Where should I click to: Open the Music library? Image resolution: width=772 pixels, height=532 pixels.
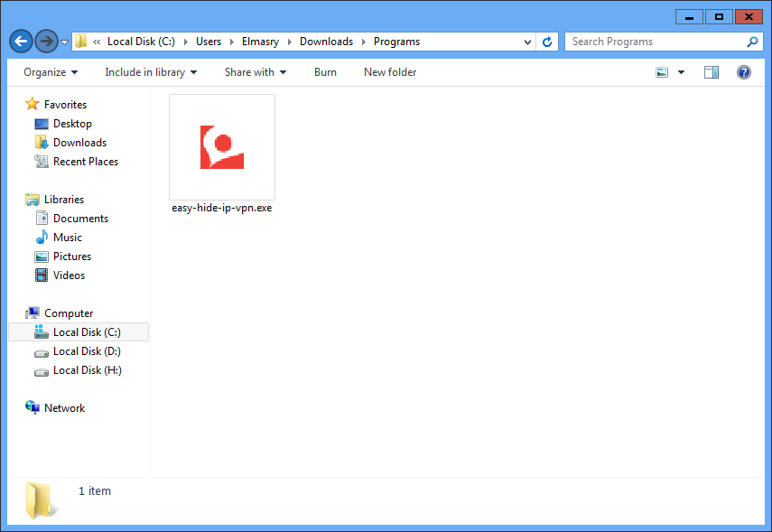point(68,238)
